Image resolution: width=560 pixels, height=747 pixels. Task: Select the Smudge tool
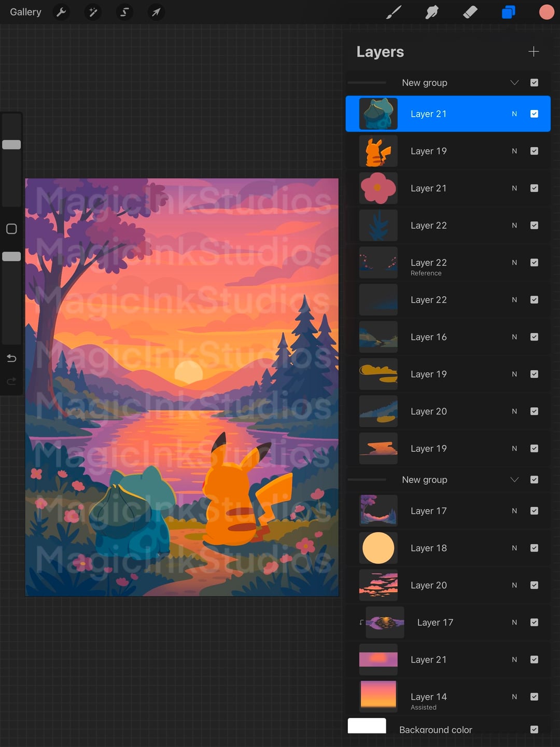(x=431, y=12)
